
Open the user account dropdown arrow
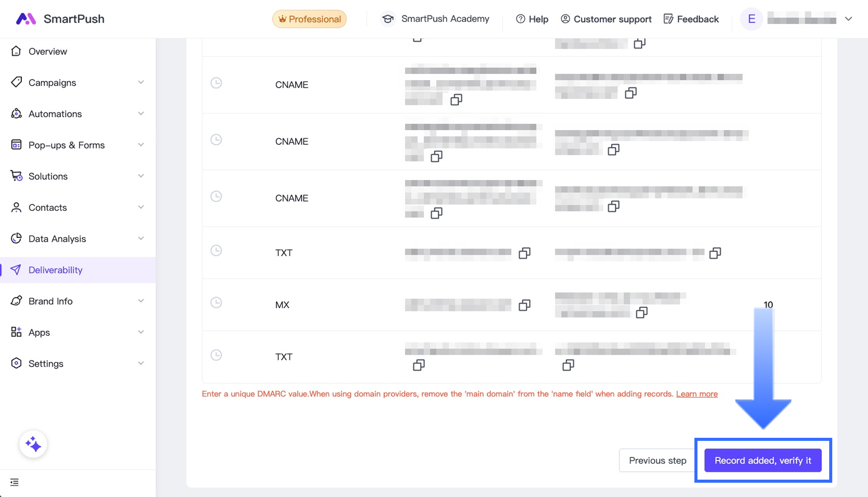[x=849, y=19]
